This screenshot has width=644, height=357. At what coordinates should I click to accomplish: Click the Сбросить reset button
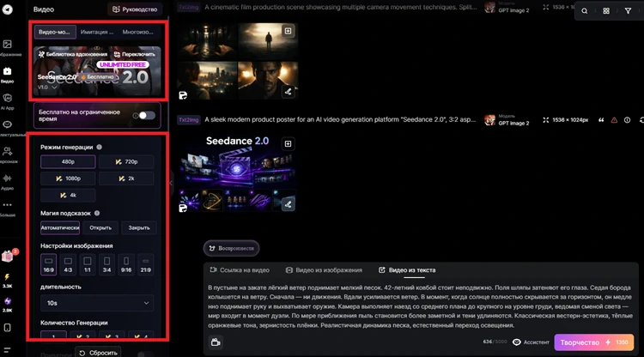98,353
